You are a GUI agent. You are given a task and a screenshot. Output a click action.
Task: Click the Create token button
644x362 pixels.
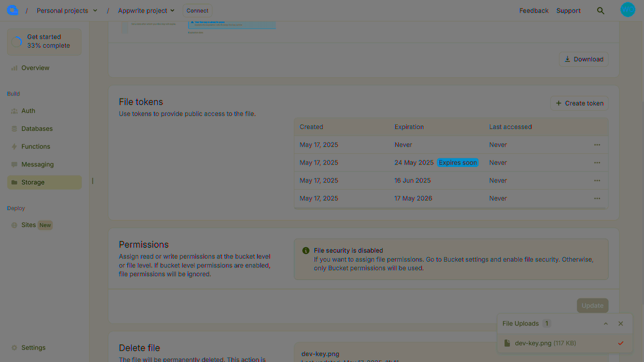[579, 104]
